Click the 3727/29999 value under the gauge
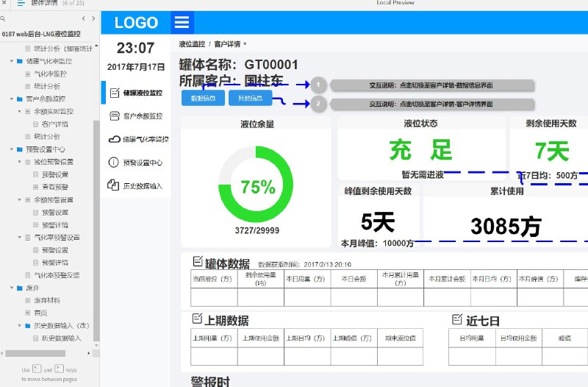 point(257,230)
